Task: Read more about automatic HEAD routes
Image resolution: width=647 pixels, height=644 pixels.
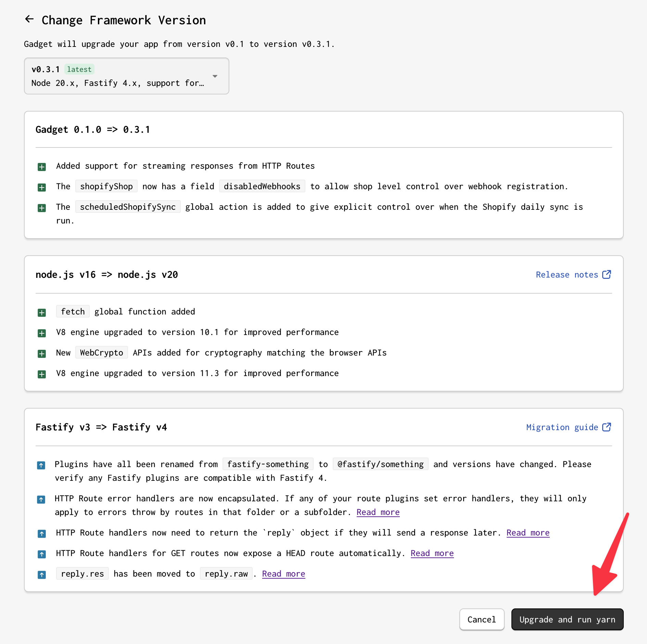Action: coord(432,553)
